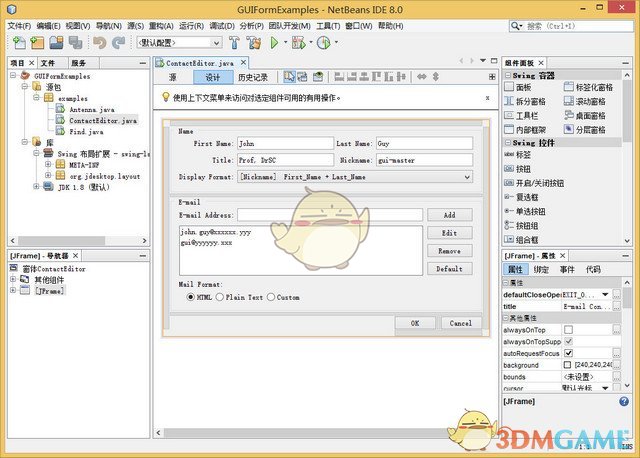Click the Remove email button
640x458 pixels.
tap(450, 251)
